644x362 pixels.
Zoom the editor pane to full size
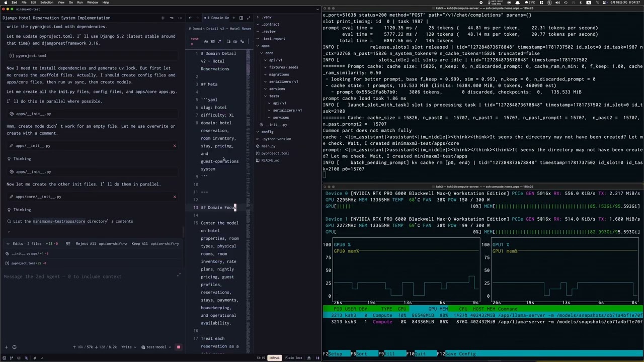(x=248, y=18)
